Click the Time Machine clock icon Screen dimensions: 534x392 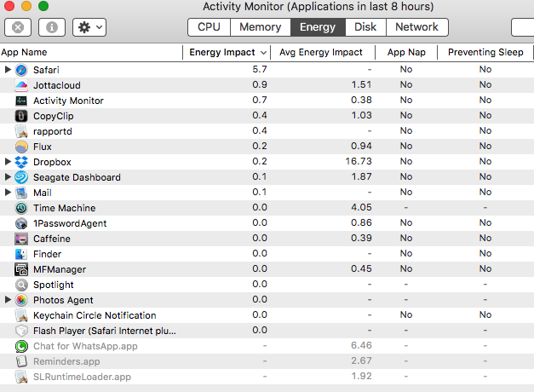click(x=21, y=208)
